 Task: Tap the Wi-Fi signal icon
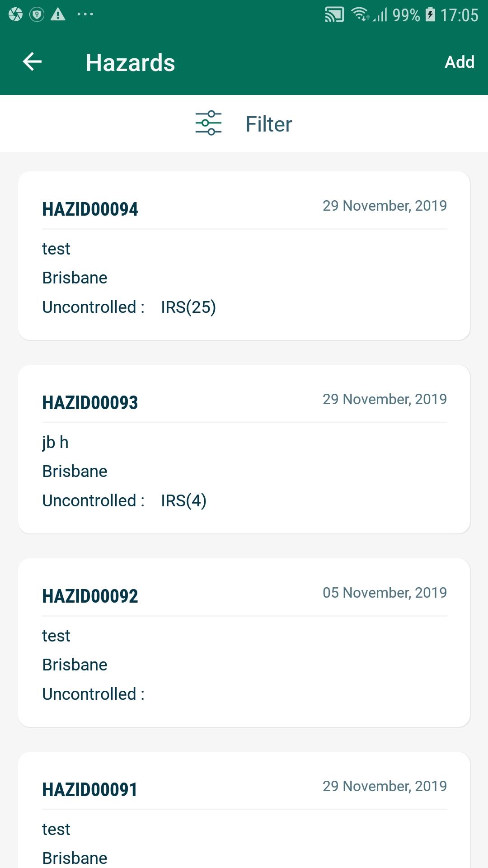360,15
